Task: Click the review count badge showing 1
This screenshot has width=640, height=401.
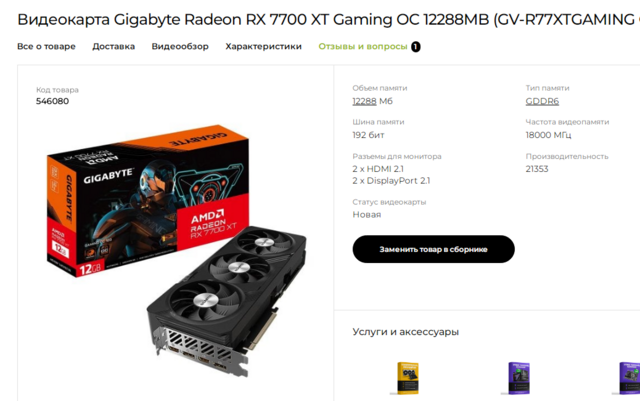Action: (416, 47)
